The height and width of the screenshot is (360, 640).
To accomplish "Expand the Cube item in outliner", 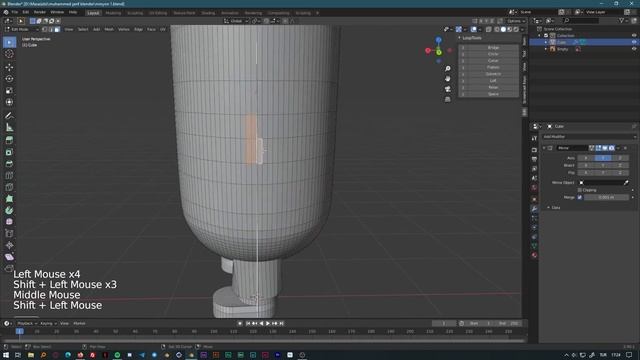I will (x=546, y=42).
